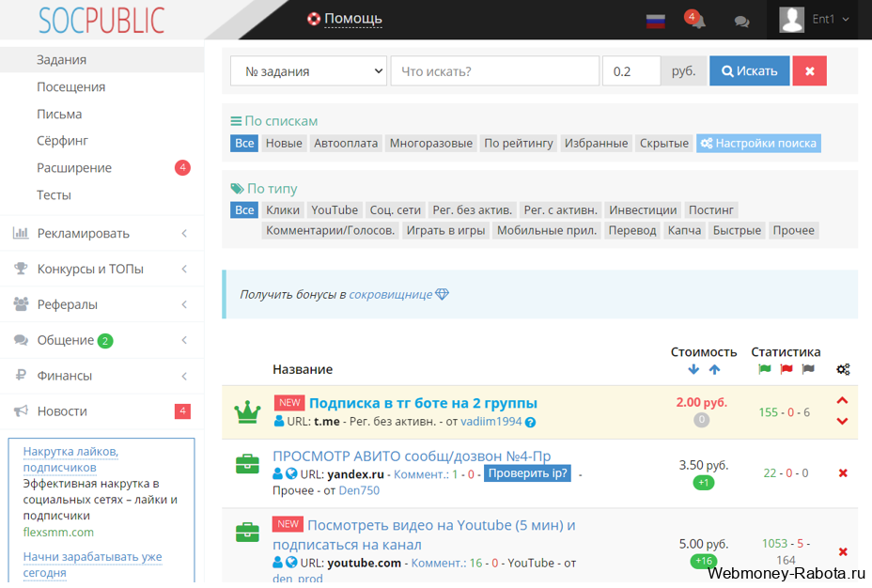Viewport: 872px width, 588px height.
Task: Filter tasks by По рейтингу
Action: pos(519,144)
